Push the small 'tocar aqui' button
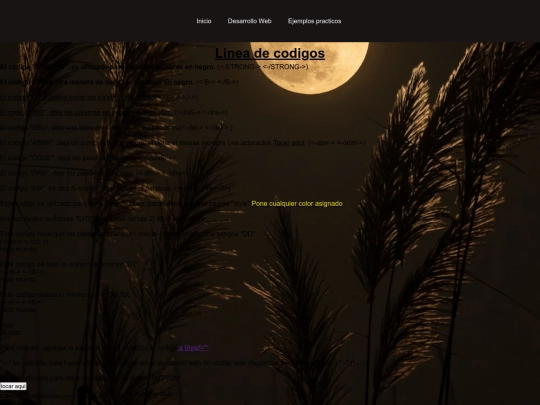The image size is (540, 405). [x=13, y=386]
